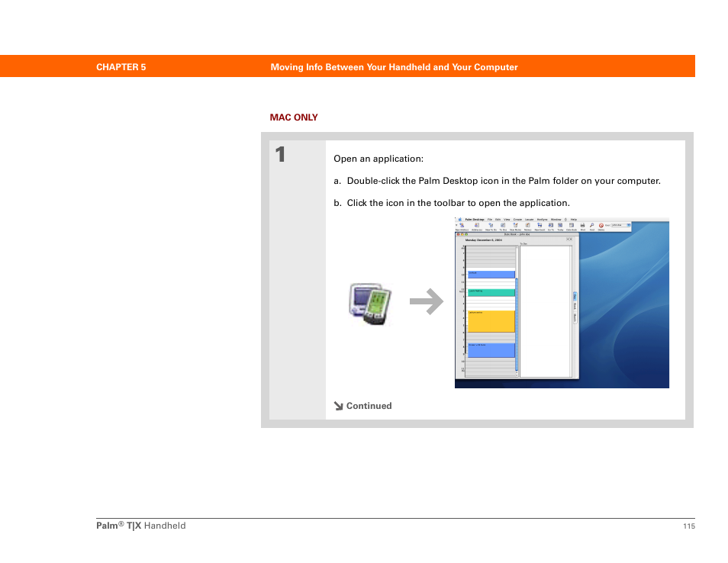
Task: Open the User name dropdown in toolbar
Action: click(620, 225)
